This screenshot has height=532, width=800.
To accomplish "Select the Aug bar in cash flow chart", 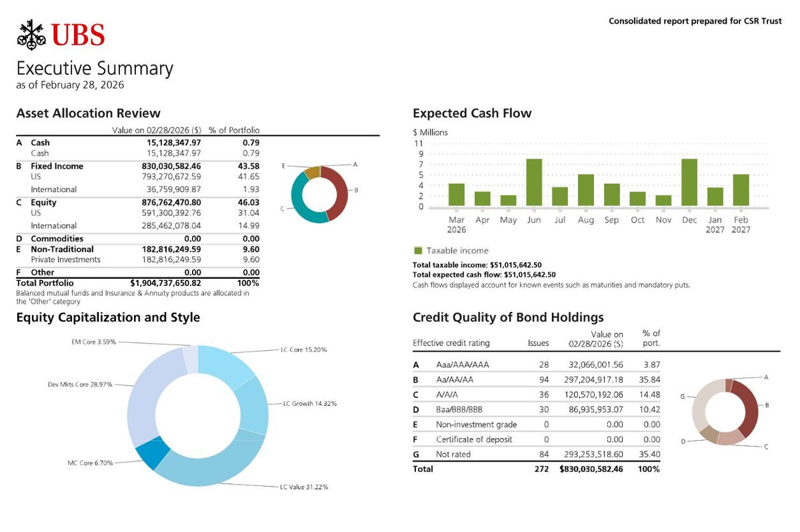I will [x=586, y=190].
